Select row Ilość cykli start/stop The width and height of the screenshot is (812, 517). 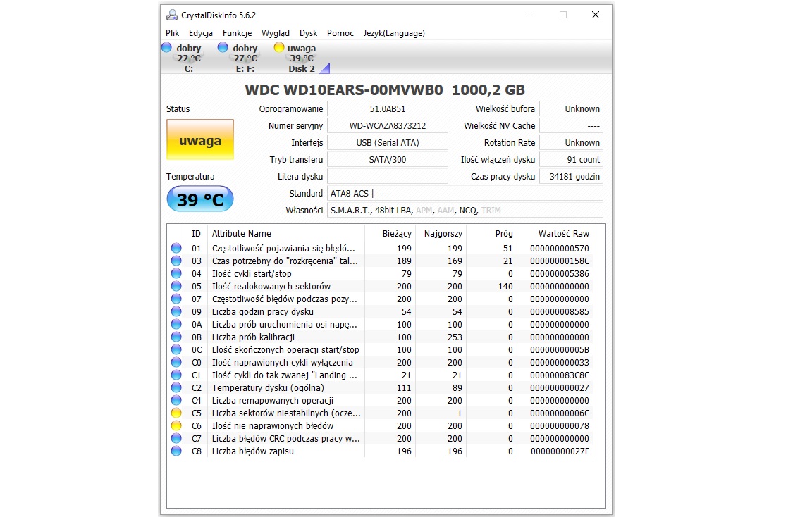381,273
